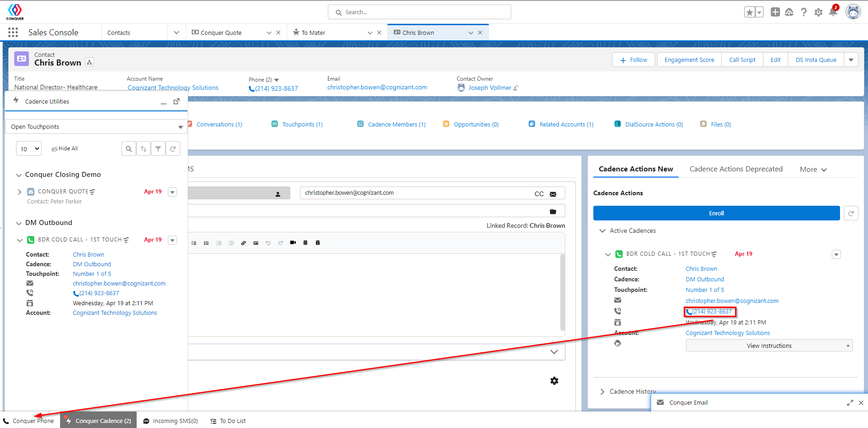868x428 pixels.
Task: Insert a numbered list in email editor
Action: coord(206,243)
